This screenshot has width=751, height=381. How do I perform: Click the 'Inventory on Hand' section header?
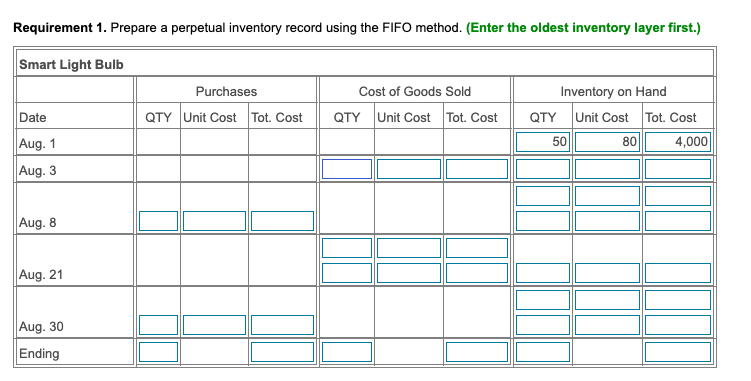pos(613,92)
